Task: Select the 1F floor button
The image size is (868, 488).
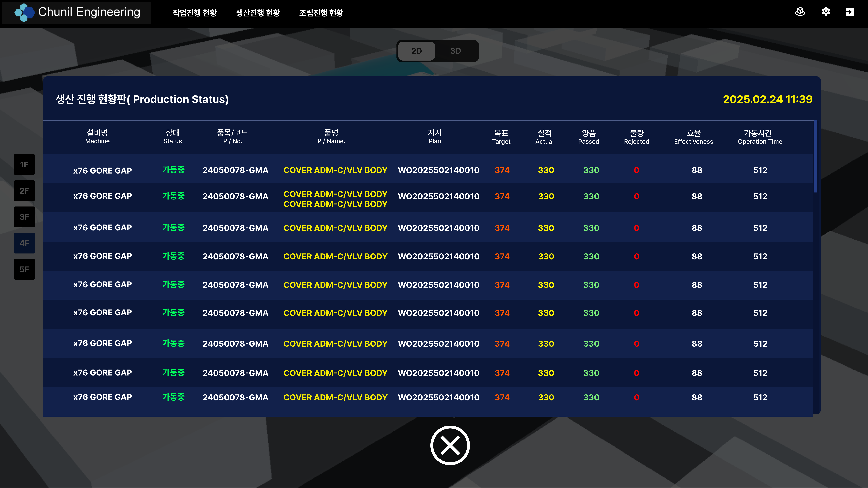Action: (x=24, y=164)
